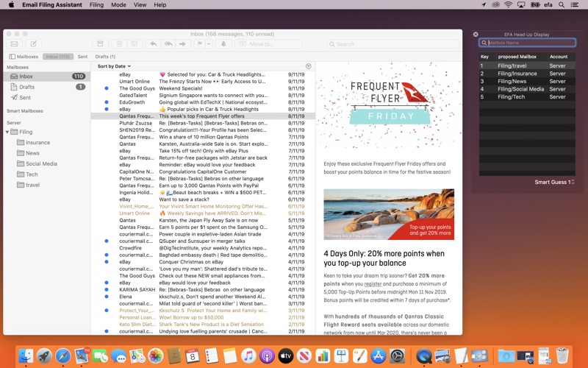The image size is (588, 368).
Task: Click the Reply arrow icon
Action: [x=154, y=44]
